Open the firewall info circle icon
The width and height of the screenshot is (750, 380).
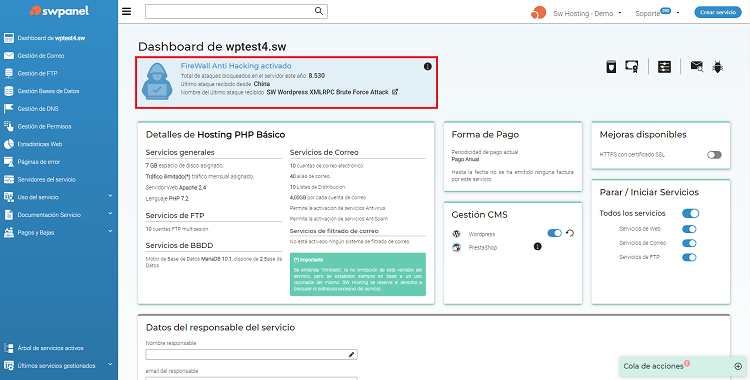pos(428,67)
